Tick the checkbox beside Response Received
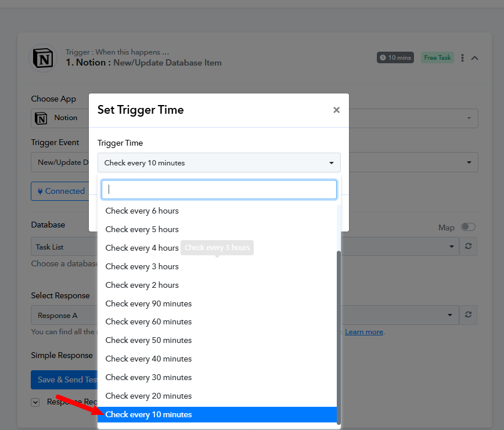Viewport: 504px width, 430px height. tap(35, 402)
